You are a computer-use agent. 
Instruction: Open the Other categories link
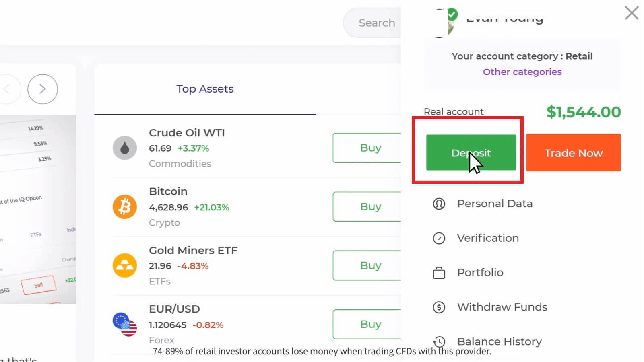522,72
